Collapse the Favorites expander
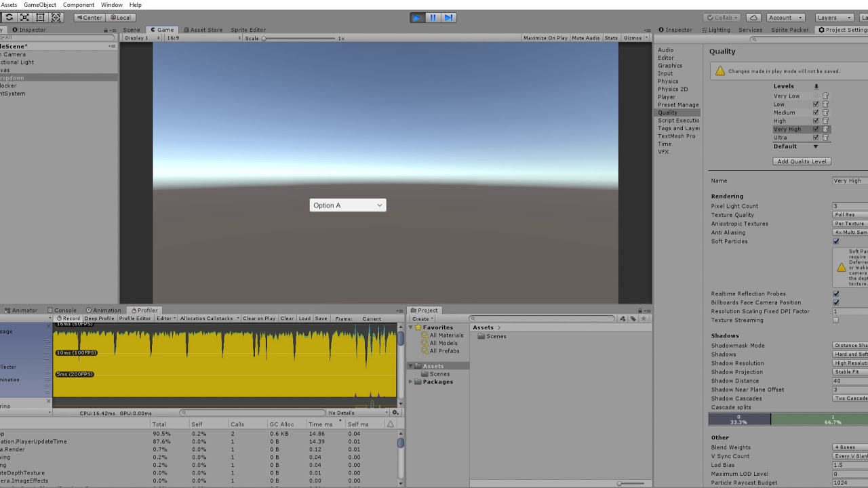The image size is (868, 488). coord(411,327)
